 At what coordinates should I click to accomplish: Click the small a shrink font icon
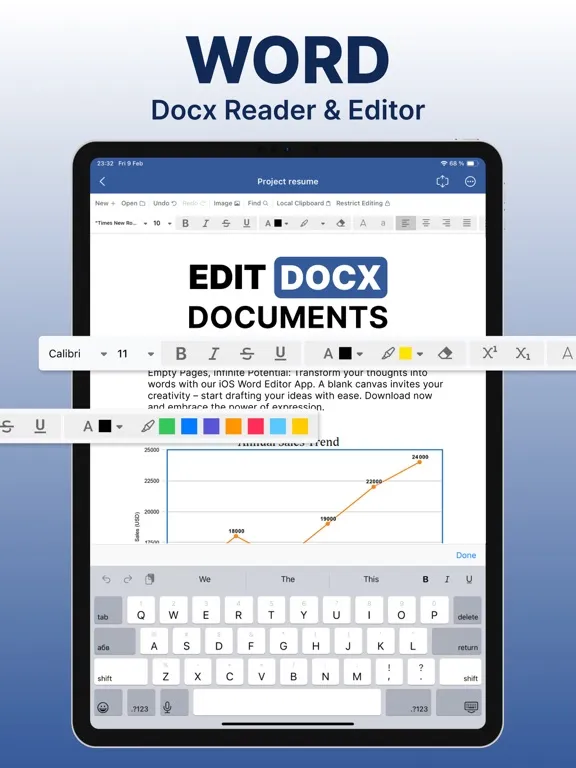click(383, 223)
